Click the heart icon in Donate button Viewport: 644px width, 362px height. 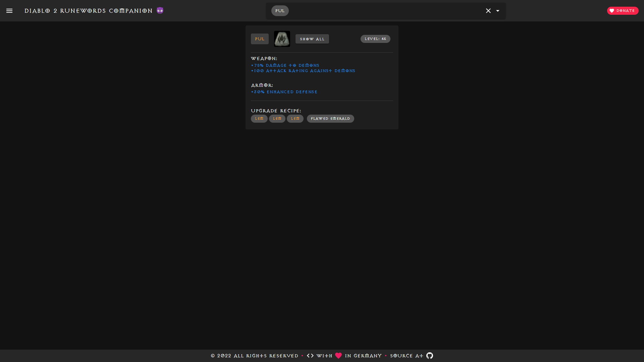click(612, 11)
